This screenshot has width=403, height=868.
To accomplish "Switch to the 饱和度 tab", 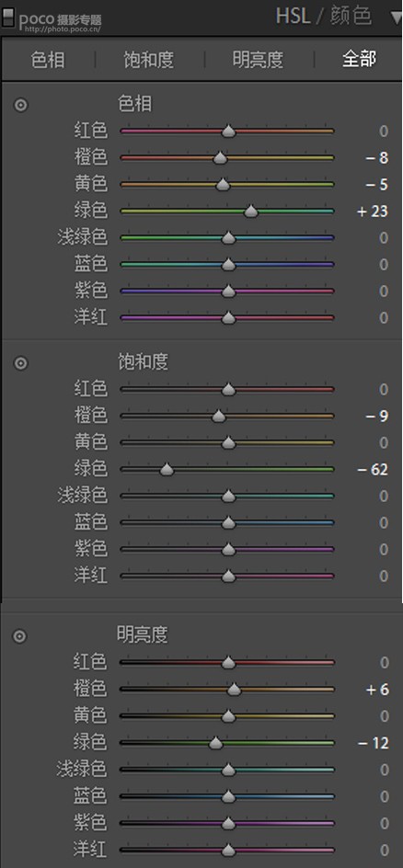I will (x=149, y=60).
